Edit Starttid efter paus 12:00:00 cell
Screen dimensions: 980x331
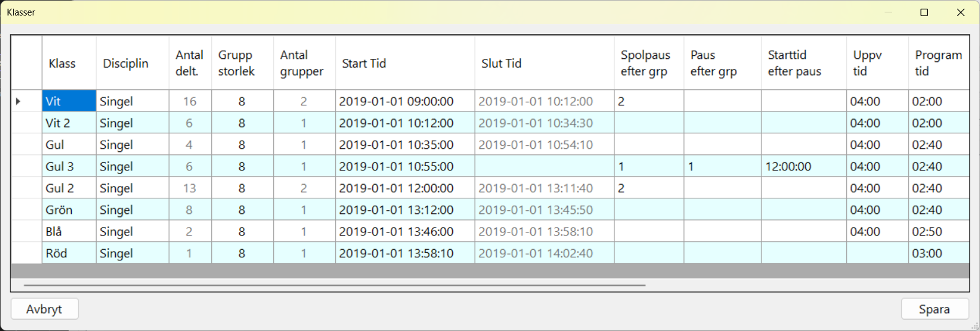pyautogui.click(x=803, y=166)
